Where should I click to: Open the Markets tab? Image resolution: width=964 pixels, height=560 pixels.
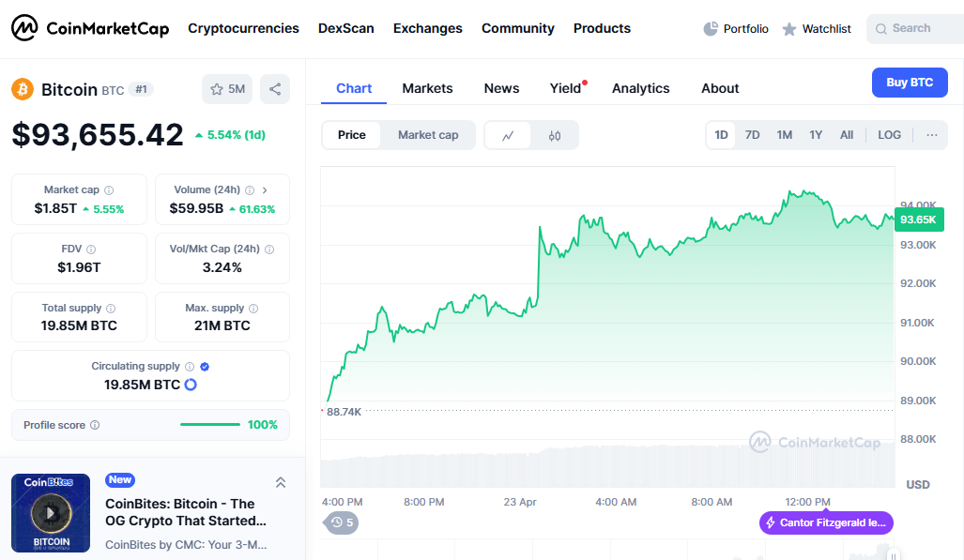point(427,88)
